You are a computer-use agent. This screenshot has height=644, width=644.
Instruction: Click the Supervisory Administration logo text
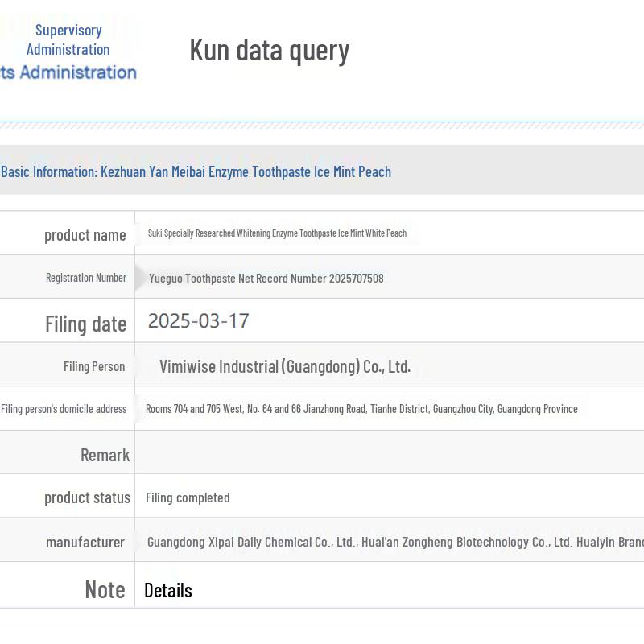[68, 40]
